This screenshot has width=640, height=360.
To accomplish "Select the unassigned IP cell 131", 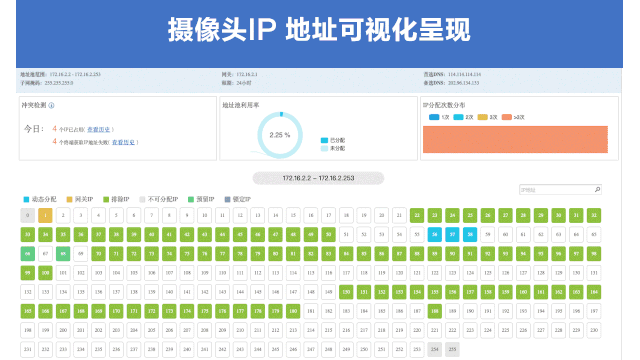I will (594, 273).
